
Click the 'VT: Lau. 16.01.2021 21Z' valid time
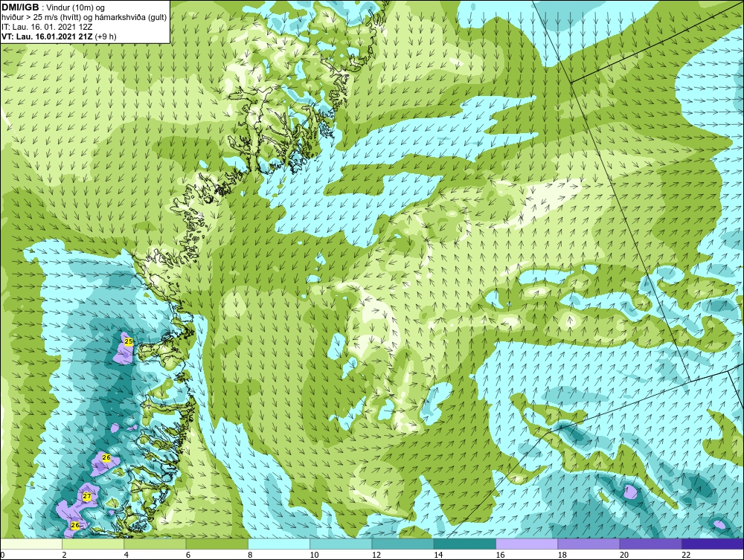[x=48, y=36]
